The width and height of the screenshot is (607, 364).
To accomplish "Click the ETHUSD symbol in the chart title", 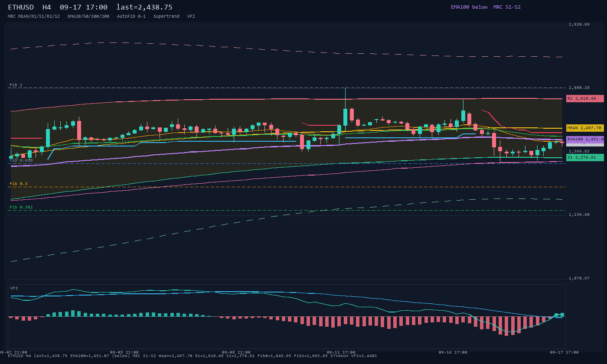I will [21, 7].
